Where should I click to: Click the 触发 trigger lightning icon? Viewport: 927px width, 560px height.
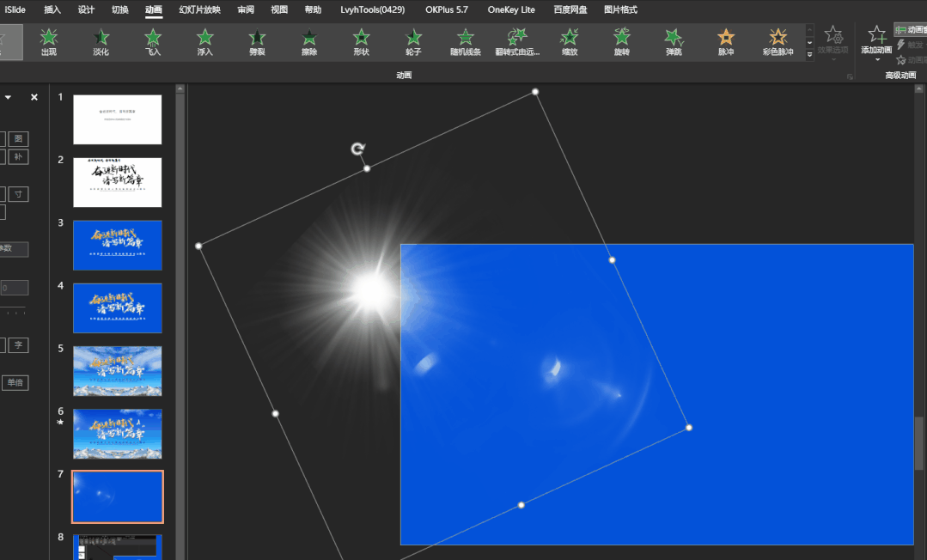pos(901,45)
